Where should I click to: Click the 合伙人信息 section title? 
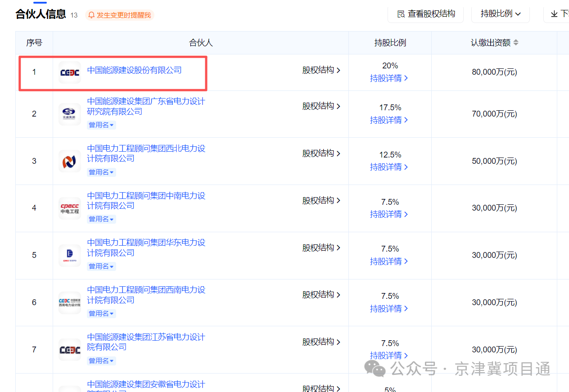(x=41, y=14)
